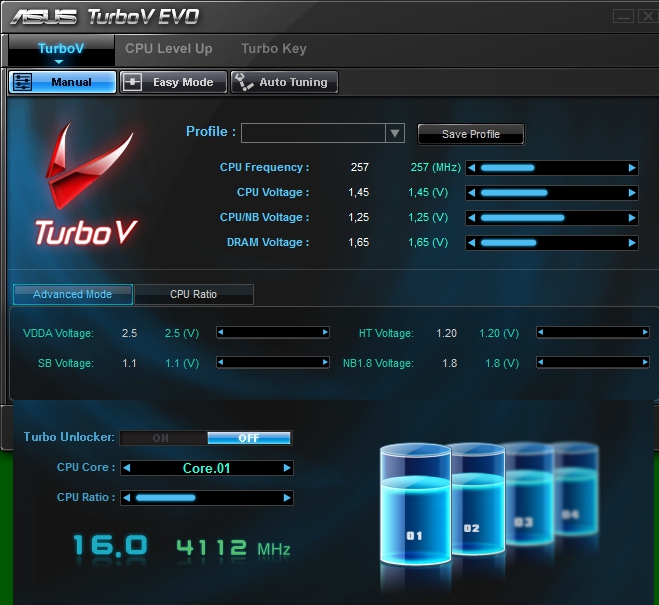Decrease CPU/NB Voltage with left arrow
This screenshot has height=605, width=659.
pos(472,218)
